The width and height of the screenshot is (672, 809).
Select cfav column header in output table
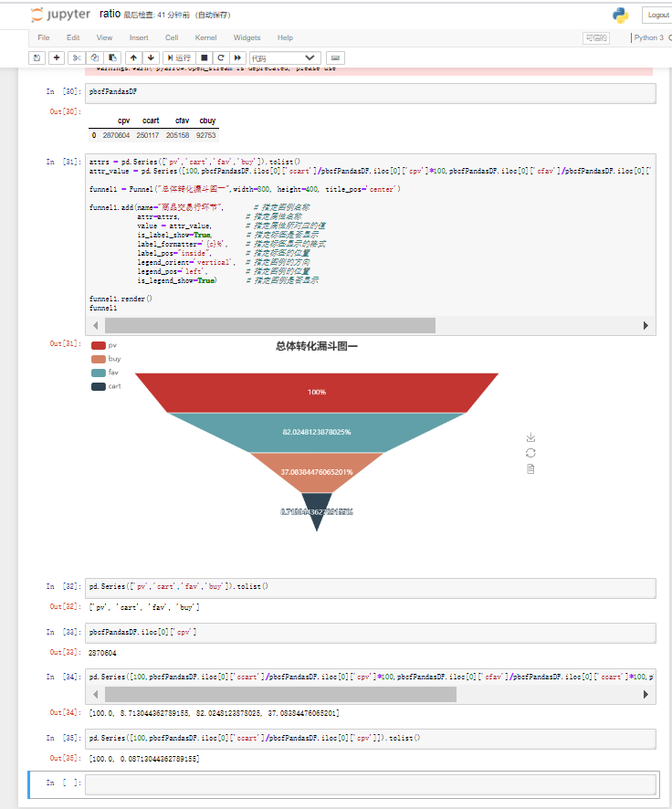(182, 121)
